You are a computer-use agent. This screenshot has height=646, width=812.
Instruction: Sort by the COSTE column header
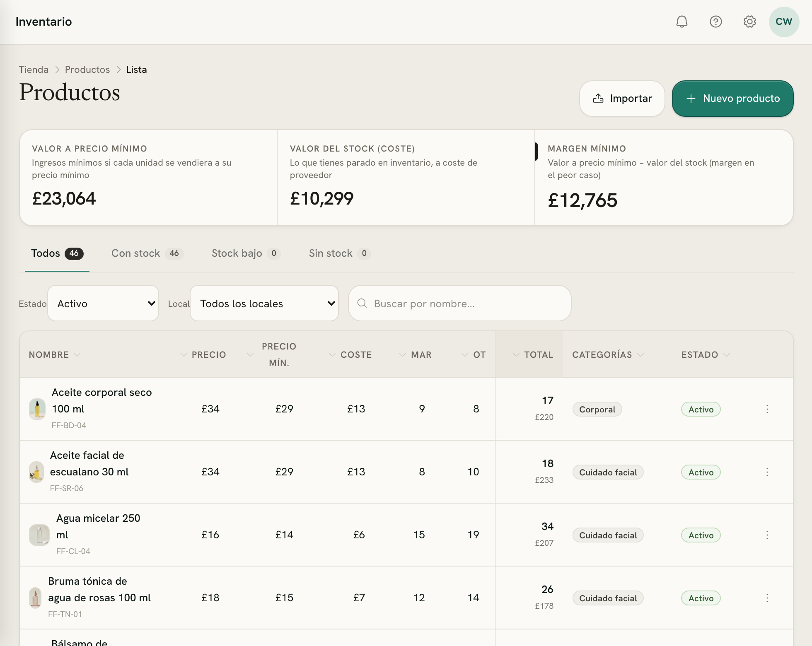350,355
